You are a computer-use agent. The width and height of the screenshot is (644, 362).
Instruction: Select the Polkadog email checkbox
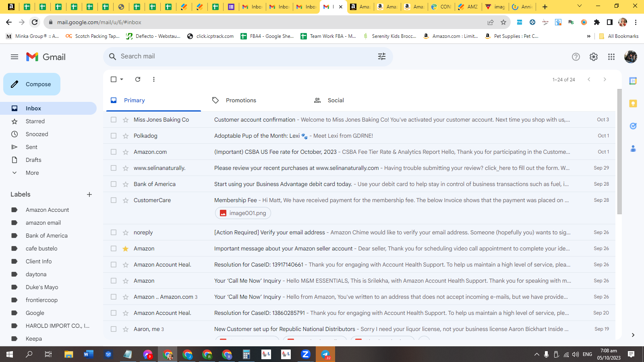click(114, 136)
